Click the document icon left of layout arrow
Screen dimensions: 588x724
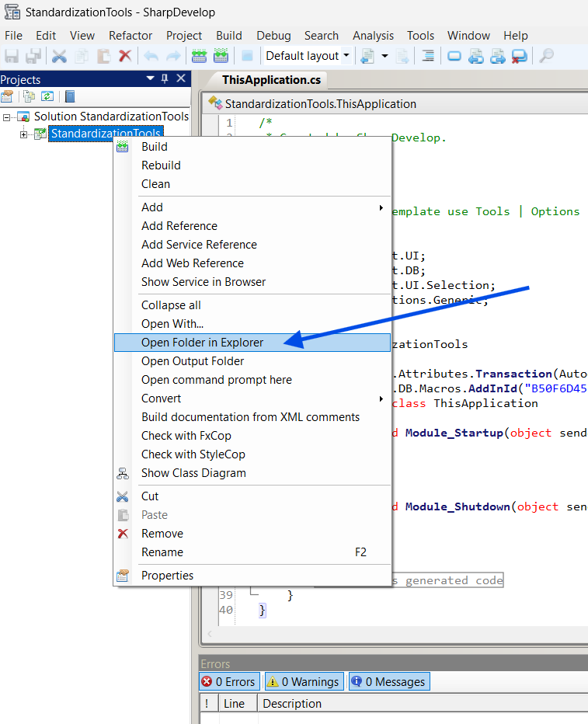tap(368, 56)
